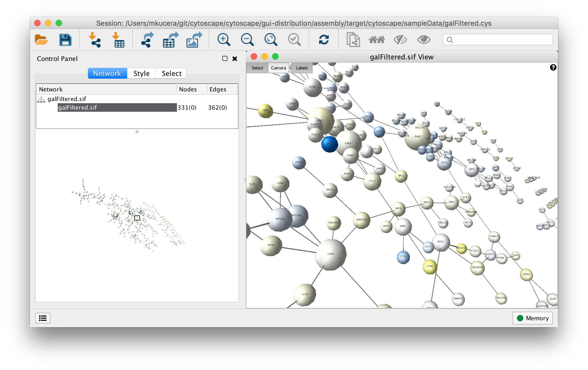This screenshot has height=370, width=588.
Task: Click the minimize Control Panel icon
Action: click(x=225, y=59)
